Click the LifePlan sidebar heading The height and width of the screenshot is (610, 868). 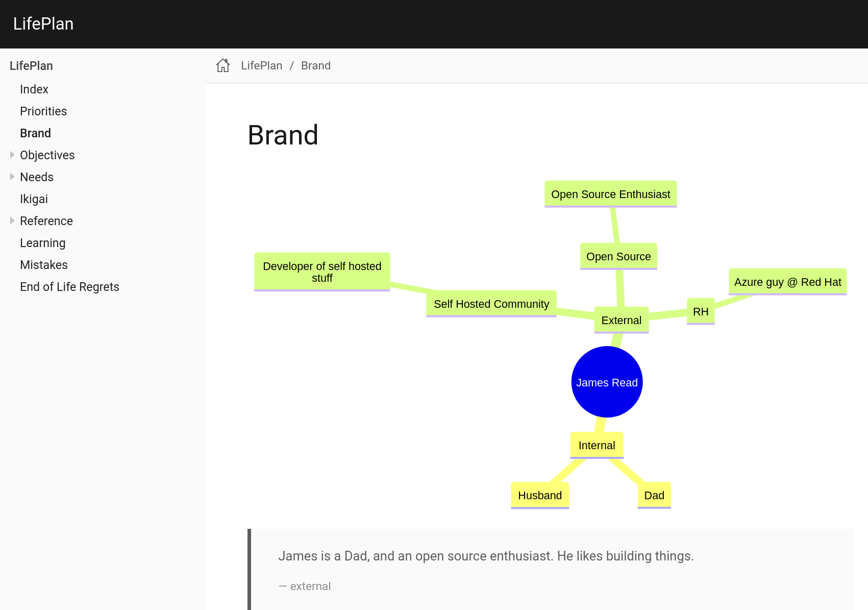[x=31, y=66]
